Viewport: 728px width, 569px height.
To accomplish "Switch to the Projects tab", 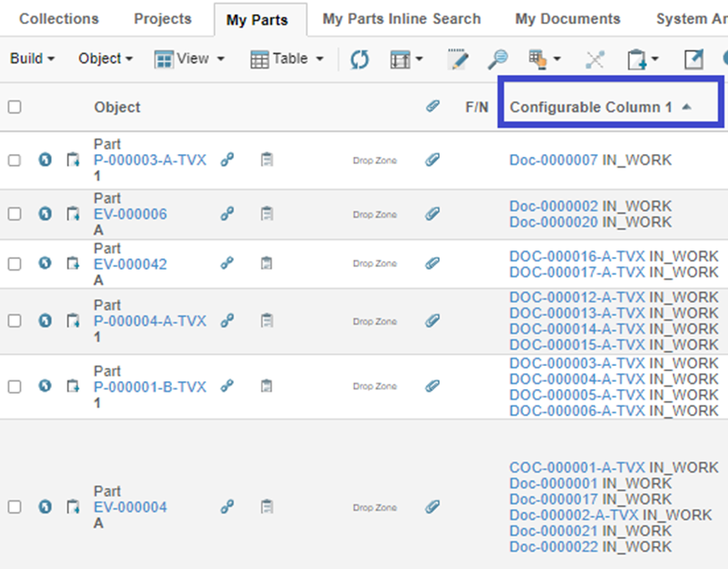I will coord(163,19).
